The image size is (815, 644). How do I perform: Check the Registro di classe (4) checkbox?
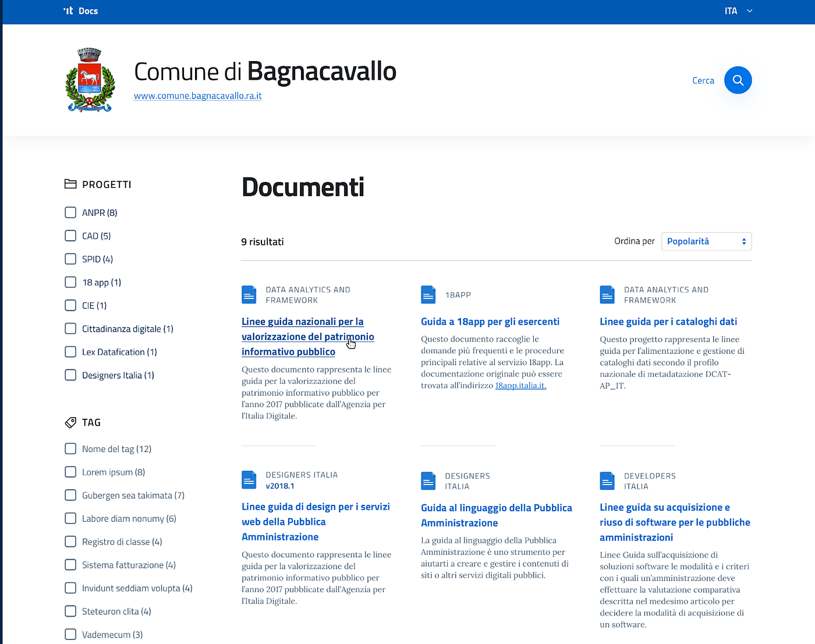70,542
